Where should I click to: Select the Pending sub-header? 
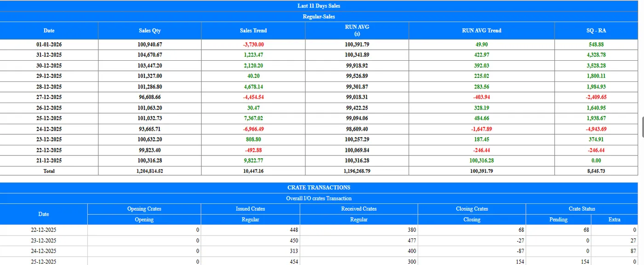coord(558,219)
